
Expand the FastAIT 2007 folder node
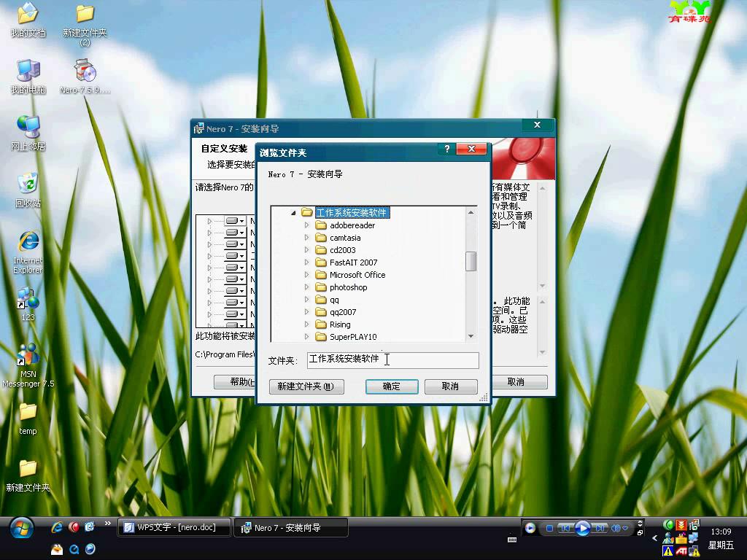click(x=307, y=262)
